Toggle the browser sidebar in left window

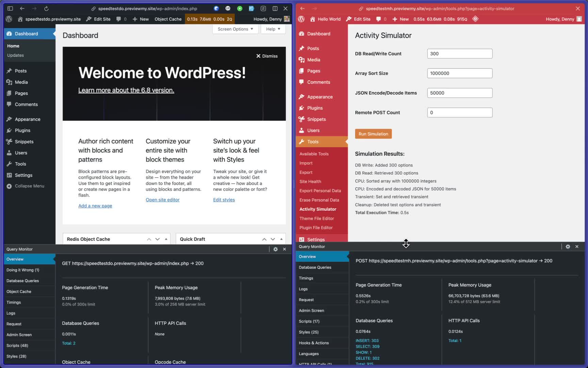coord(10,9)
